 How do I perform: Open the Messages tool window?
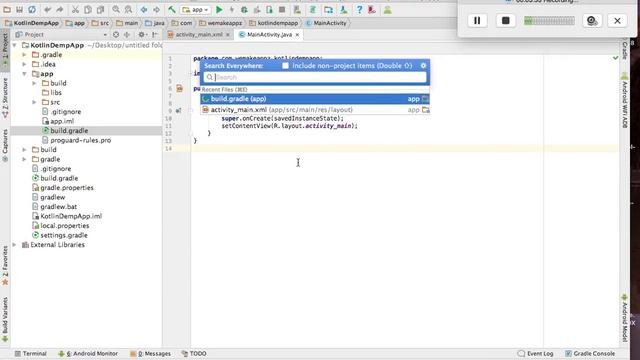(150, 353)
